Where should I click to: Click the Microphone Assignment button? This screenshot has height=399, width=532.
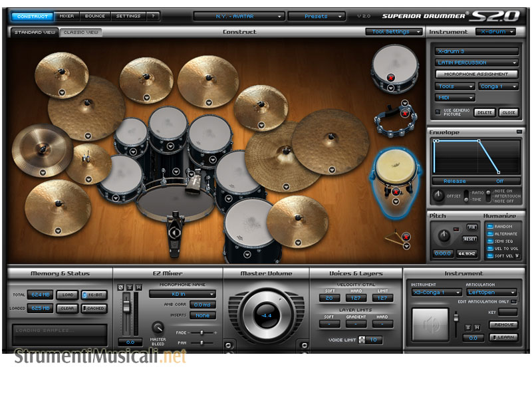[476, 74]
